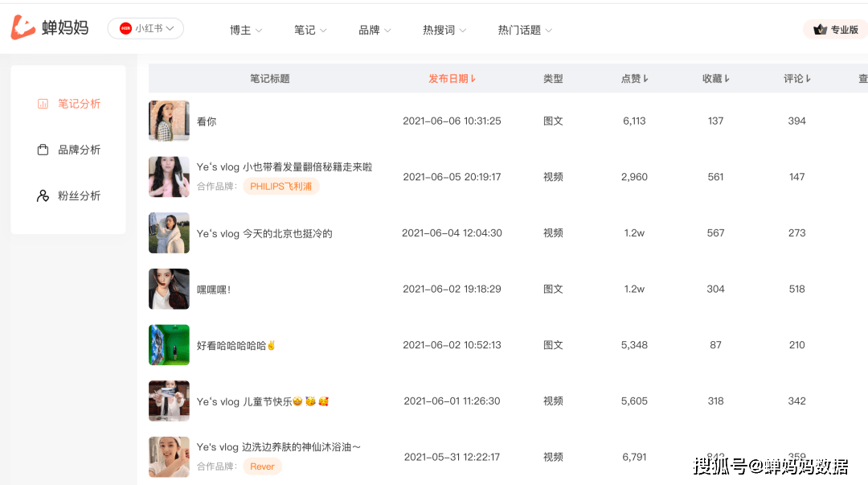The image size is (868, 485).
Task: Click the 蝉妈妈 logo icon
Action: [x=23, y=27]
